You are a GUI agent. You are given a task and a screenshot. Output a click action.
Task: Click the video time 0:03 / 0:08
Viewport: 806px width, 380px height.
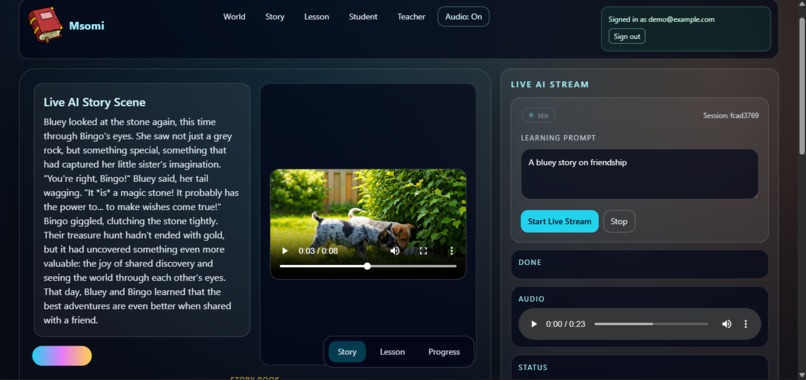(318, 251)
